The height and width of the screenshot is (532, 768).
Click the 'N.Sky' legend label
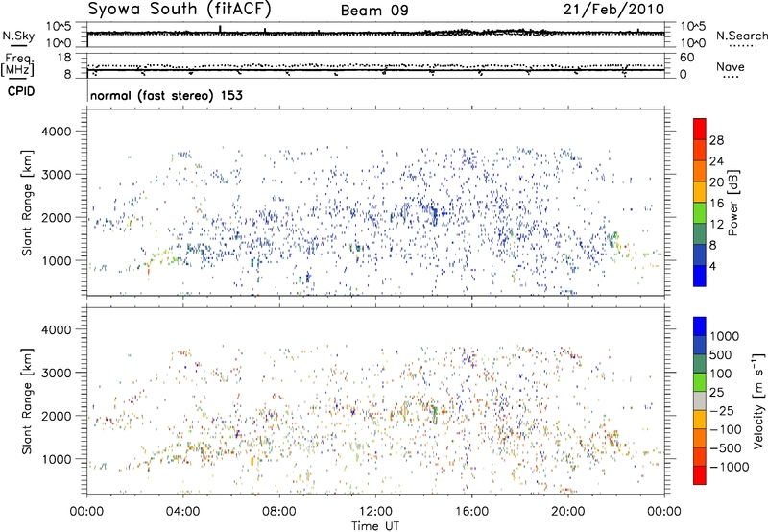click(x=18, y=36)
